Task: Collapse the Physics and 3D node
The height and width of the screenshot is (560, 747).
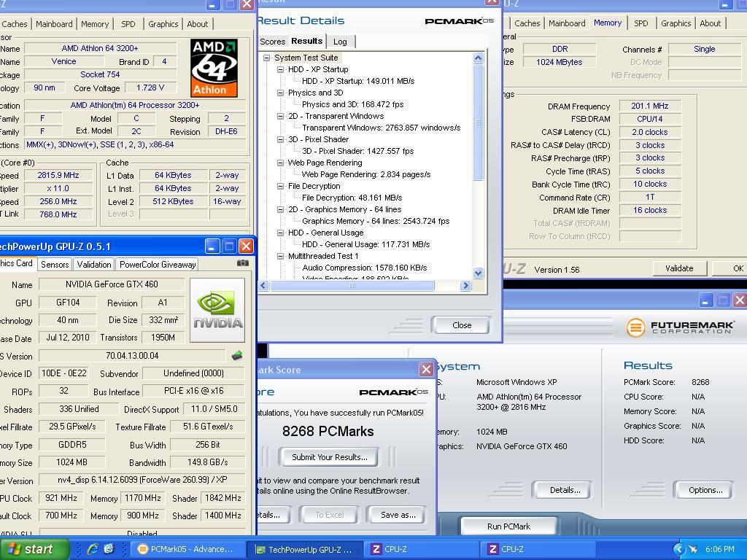Action: tap(281, 93)
